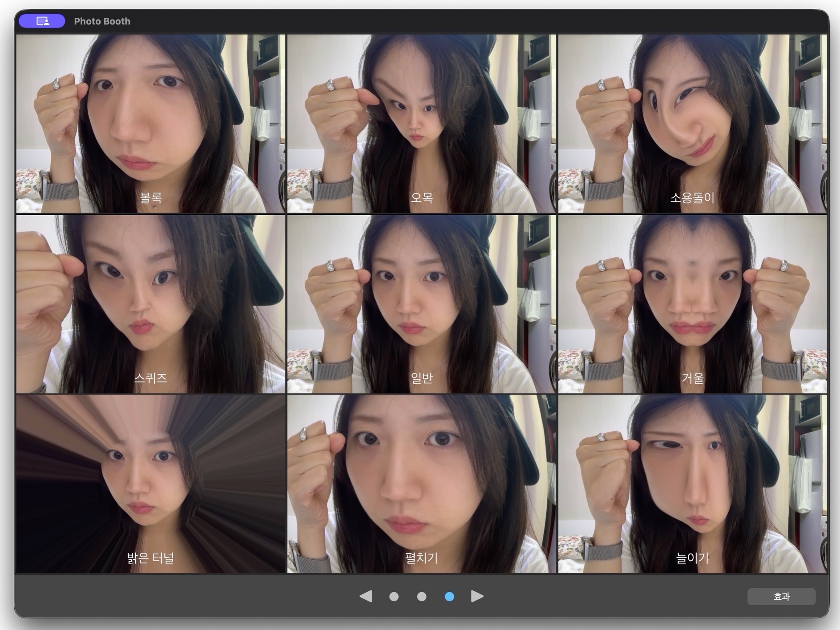Choose the 스퀴즈 squeeze effect
The width and height of the screenshot is (840, 630).
(151, 304)
